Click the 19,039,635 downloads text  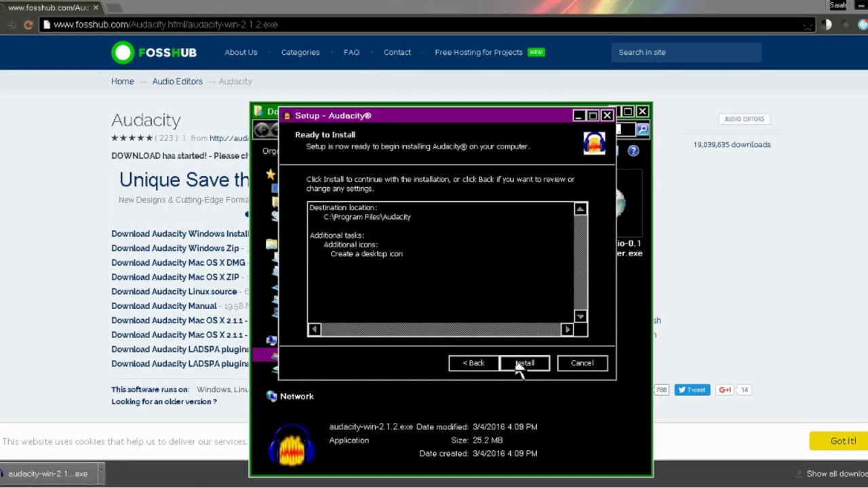[732, 144]
